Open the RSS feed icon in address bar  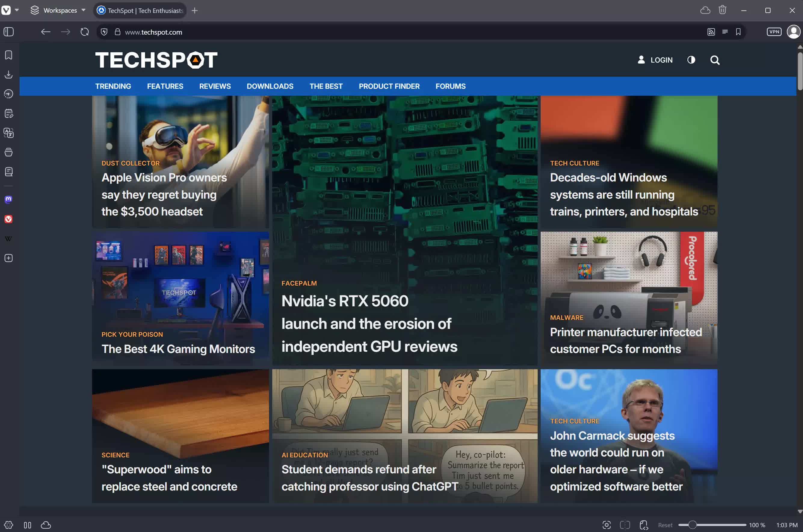[x=711, y=32]
